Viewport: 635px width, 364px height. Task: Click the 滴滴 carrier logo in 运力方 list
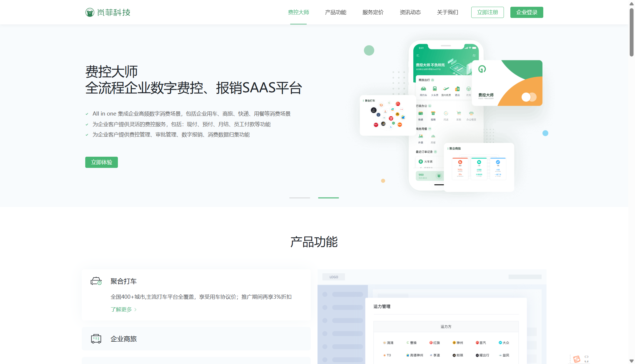coord(388,343)
